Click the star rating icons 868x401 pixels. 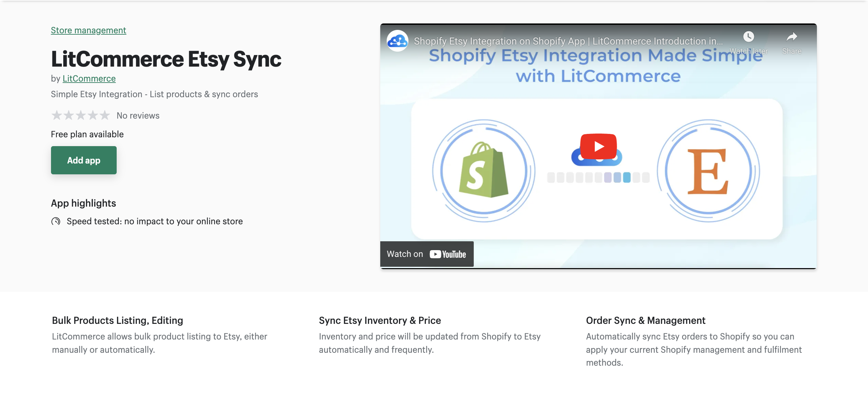tap(81, 116)
